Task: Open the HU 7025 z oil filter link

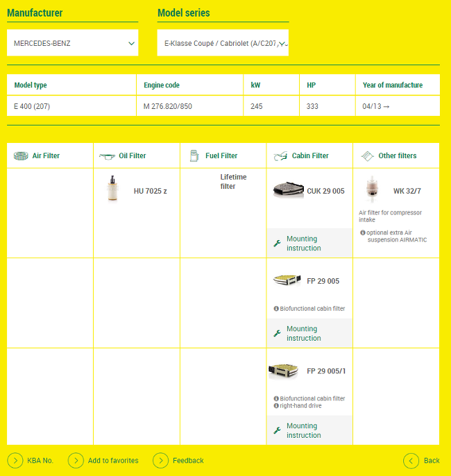Action: (x=151, y=191)
